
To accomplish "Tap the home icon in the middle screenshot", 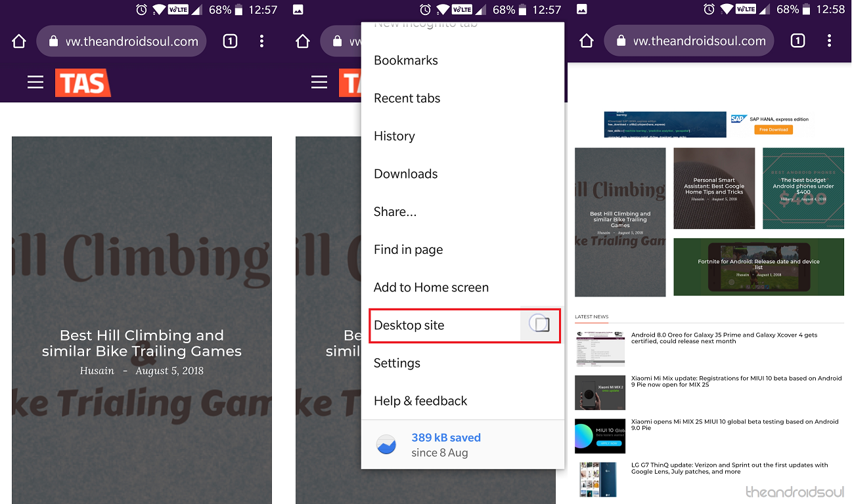I will point(303,41).
